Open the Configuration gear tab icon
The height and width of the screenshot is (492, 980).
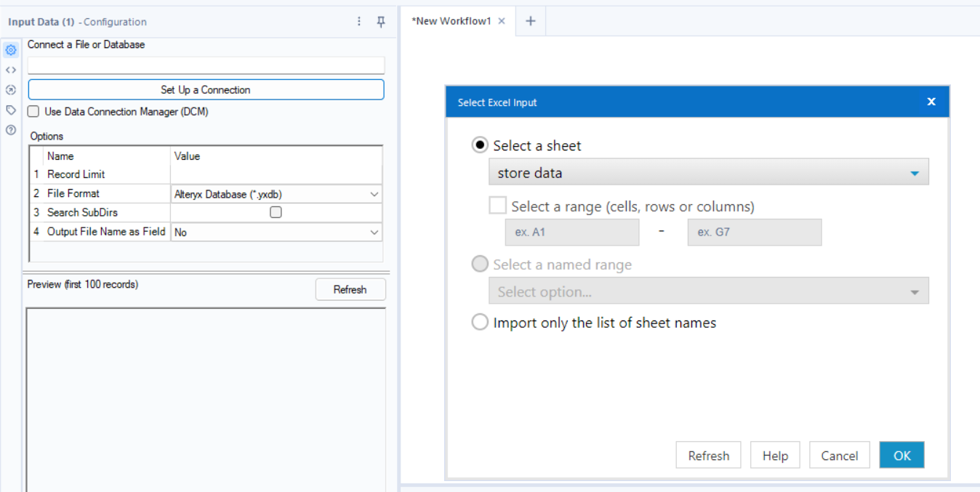(x=11, y=50)
